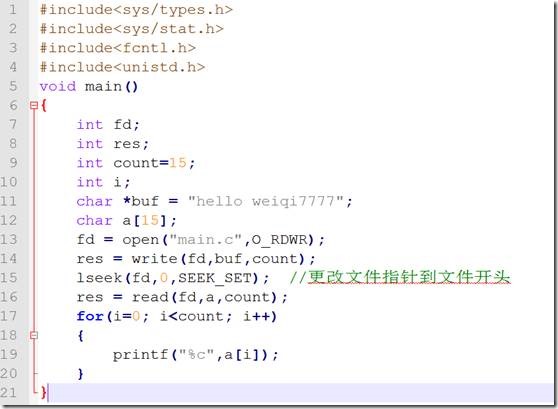Click line number 9 in the gutter
558x409 pixels.
pyautogui.click(x=13, y=163)
